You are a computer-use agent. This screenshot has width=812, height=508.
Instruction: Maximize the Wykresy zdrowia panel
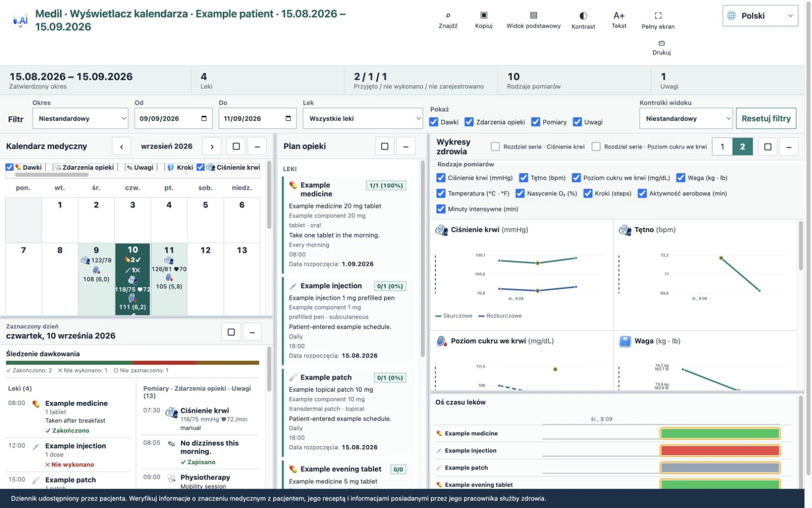point(768,147)
